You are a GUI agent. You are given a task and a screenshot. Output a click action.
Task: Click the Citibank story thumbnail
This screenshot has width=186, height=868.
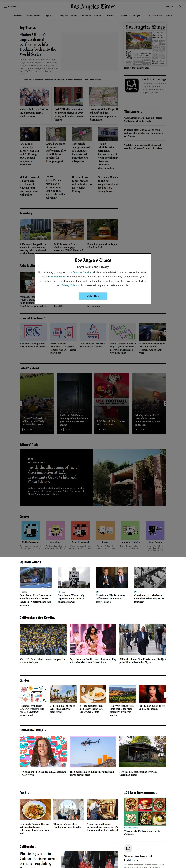(x=108, y=134)
